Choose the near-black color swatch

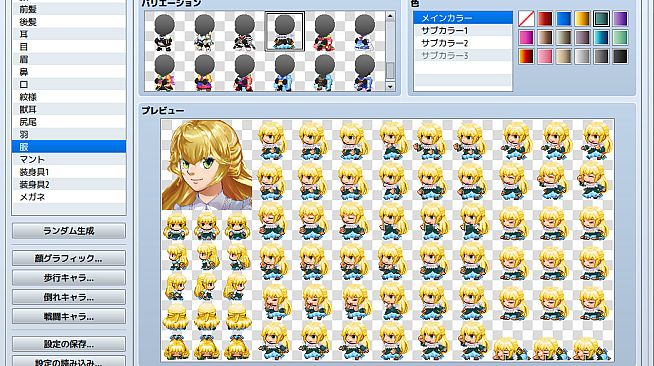pyautogui.click(x=620, y=56)
